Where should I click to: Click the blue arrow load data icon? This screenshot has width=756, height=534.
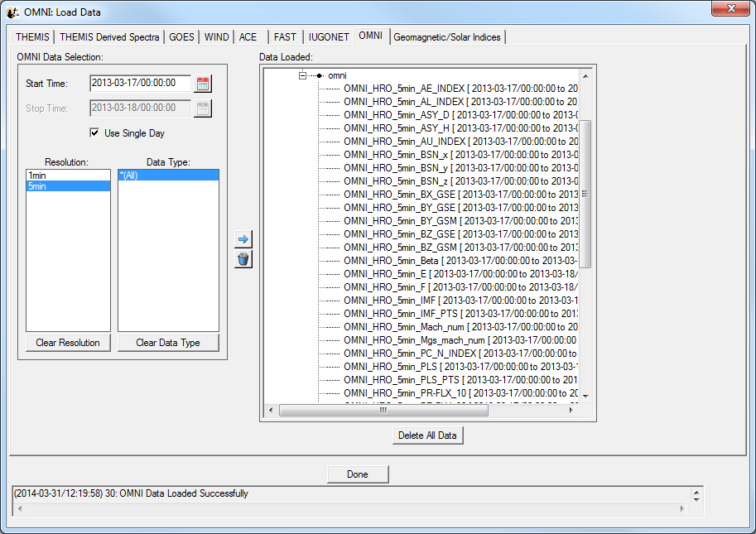(x=243, y=239)
